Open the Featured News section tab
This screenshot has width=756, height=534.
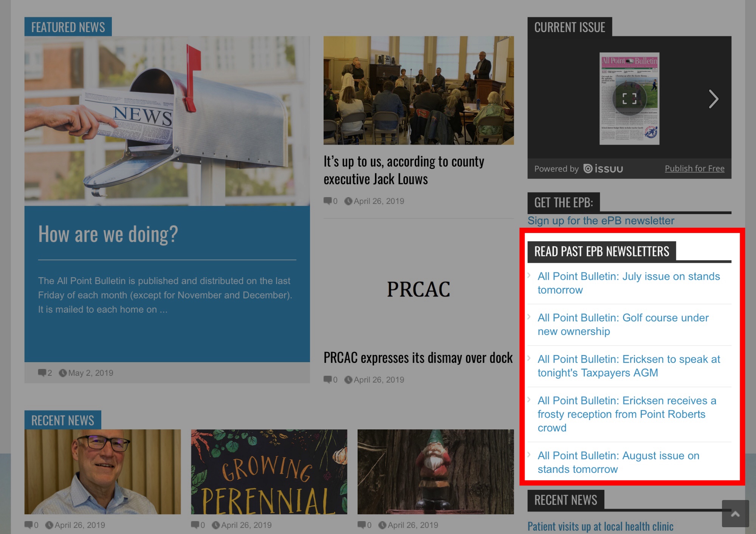68,27
